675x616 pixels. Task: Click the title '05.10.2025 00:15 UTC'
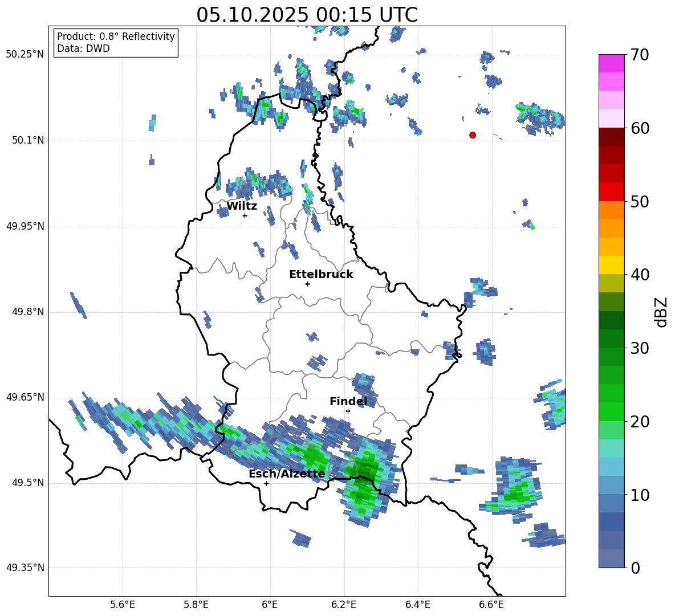click(307, 15)
